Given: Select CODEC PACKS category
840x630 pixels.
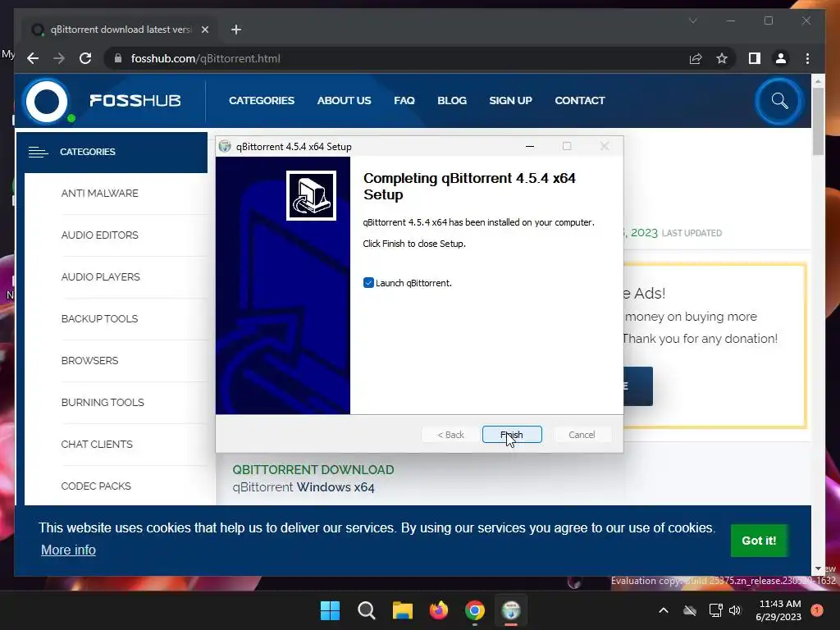Looking at the screenshot, I should (x=96, y=486).
